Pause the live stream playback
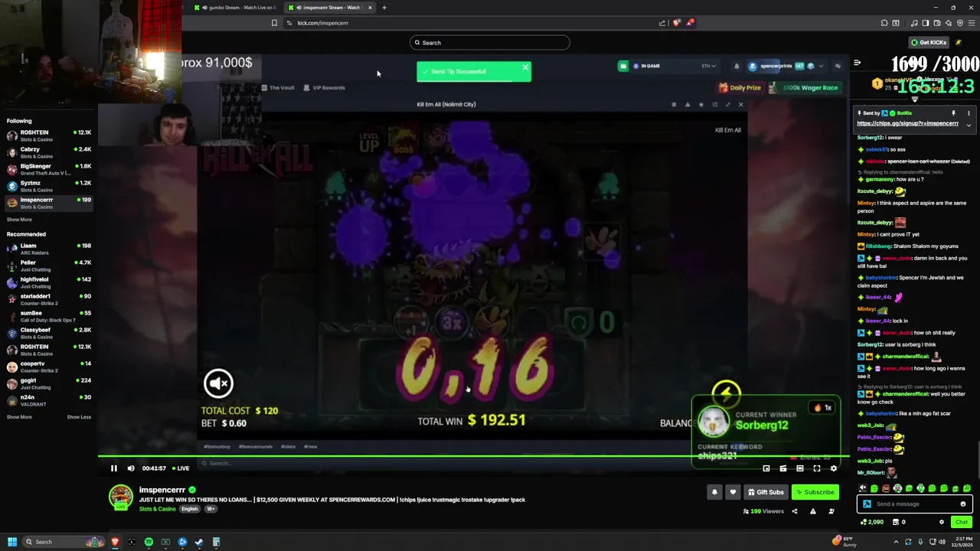980x551 pixels. click(x=114, y=468)
